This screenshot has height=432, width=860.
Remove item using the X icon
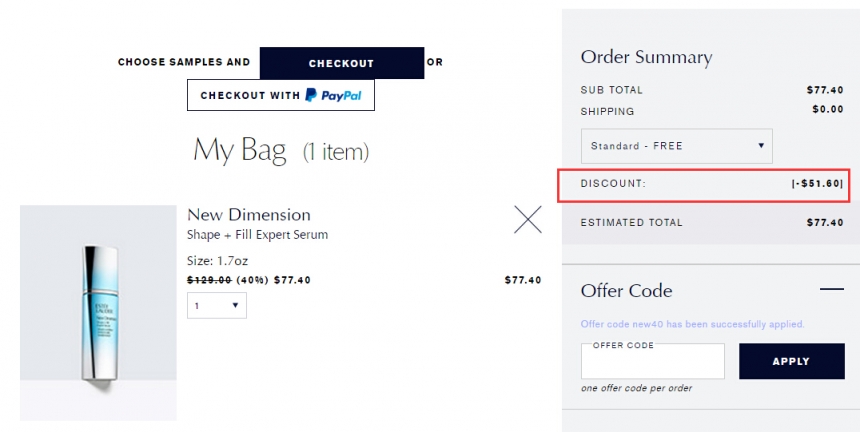pos(528,219)
